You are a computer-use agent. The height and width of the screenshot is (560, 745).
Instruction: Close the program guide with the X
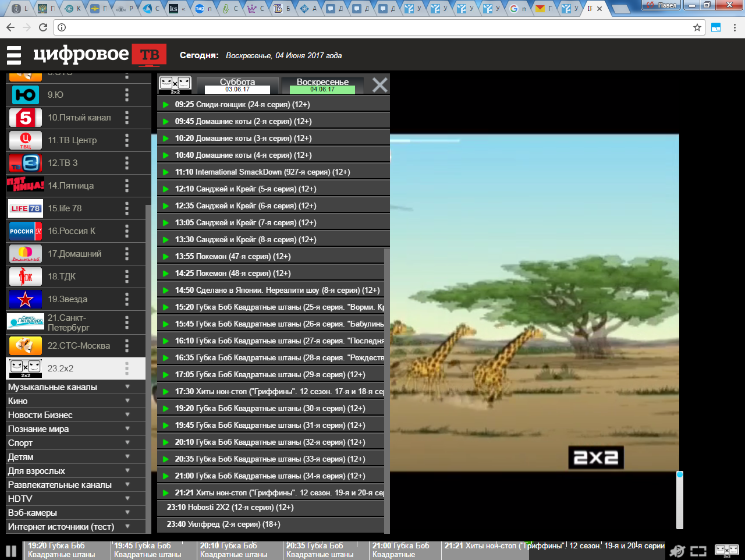click(379, 85)
